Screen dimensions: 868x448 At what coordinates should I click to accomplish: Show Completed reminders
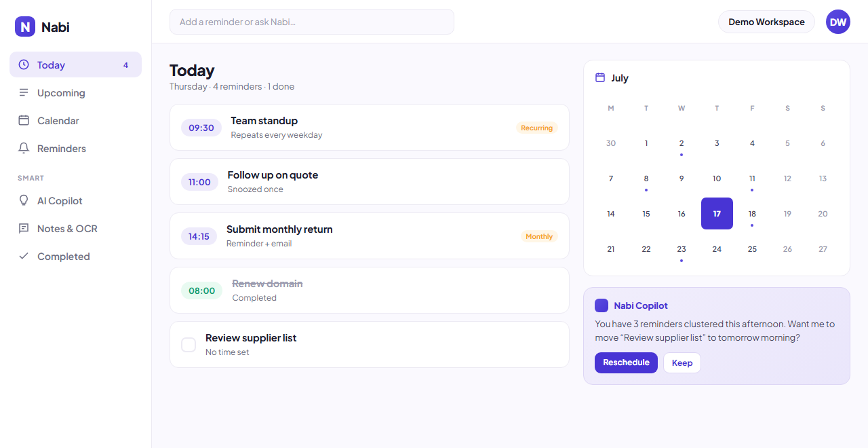pyautogui.click(x=75, y=256)
